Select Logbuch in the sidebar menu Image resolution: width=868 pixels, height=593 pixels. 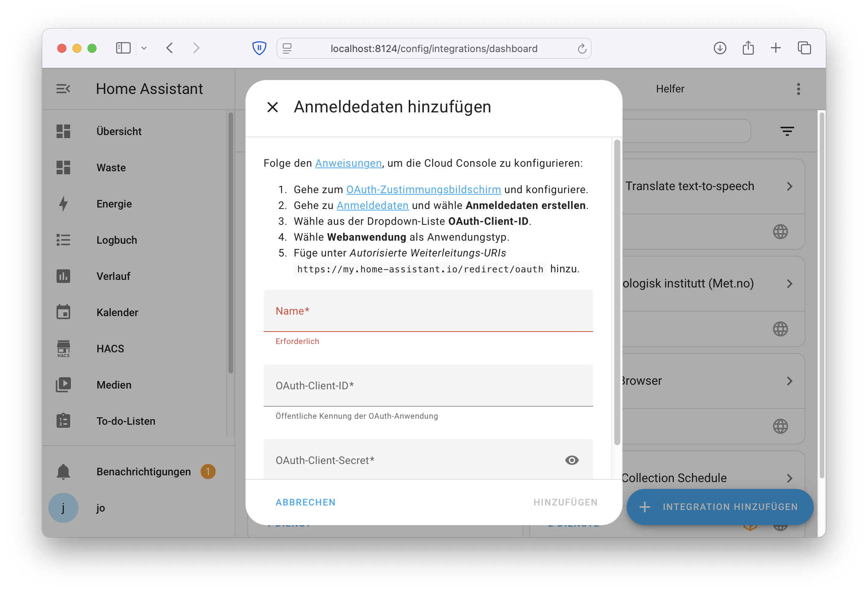point(117,240)
